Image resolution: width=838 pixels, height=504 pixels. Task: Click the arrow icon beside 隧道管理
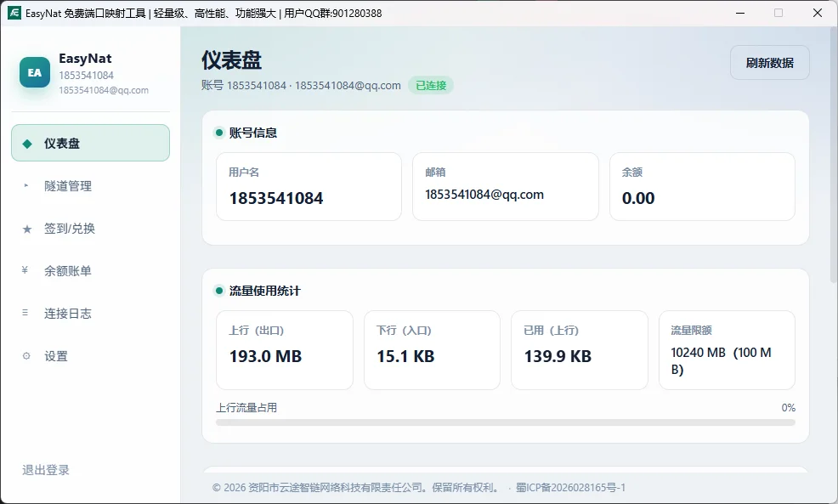tap(25, 185)
